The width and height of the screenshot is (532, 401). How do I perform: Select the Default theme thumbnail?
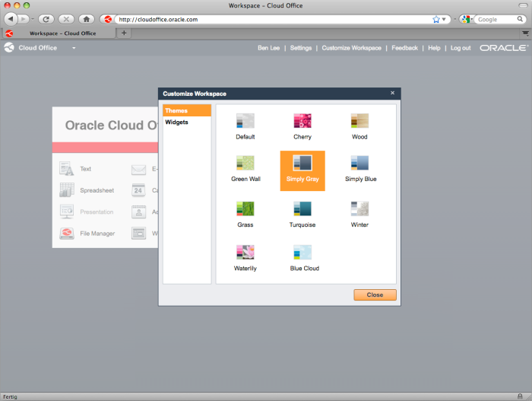pyautogui.click(x=245, y=121)
